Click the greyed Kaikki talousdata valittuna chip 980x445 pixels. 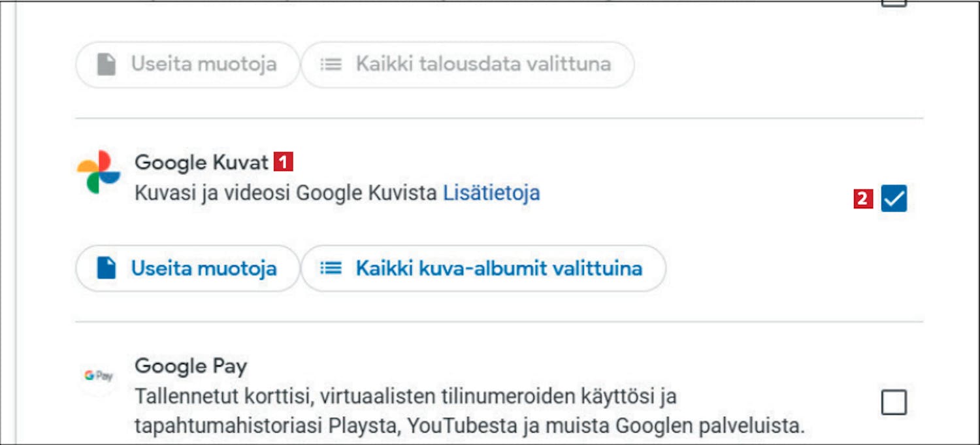tap(467, 64)
